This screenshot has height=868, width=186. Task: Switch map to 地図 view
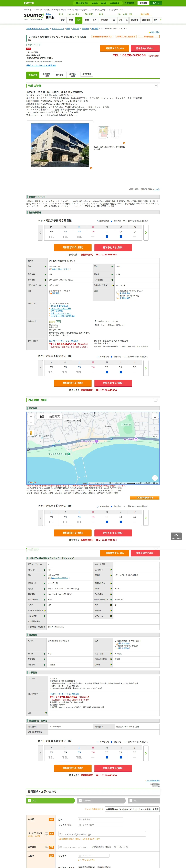click(x=42, y=416)
